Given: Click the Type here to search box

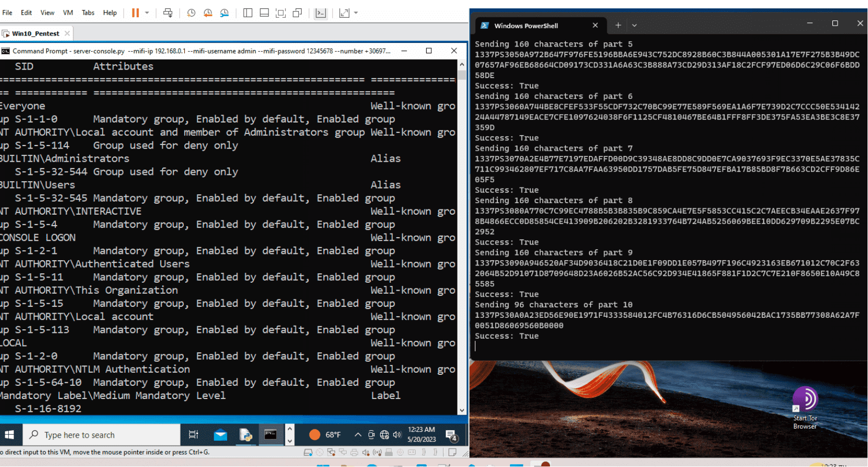Looking at the screenshot, I should [102, 435].
